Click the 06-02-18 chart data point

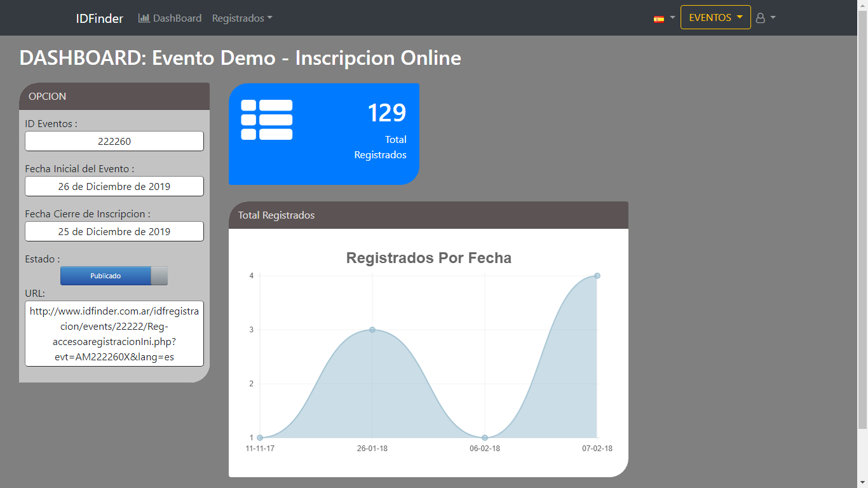pos(485,438)
